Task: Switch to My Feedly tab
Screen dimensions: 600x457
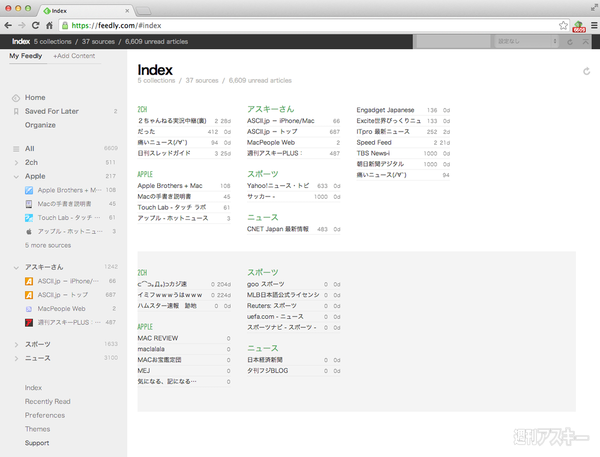Action: click(x=26, y=56)
